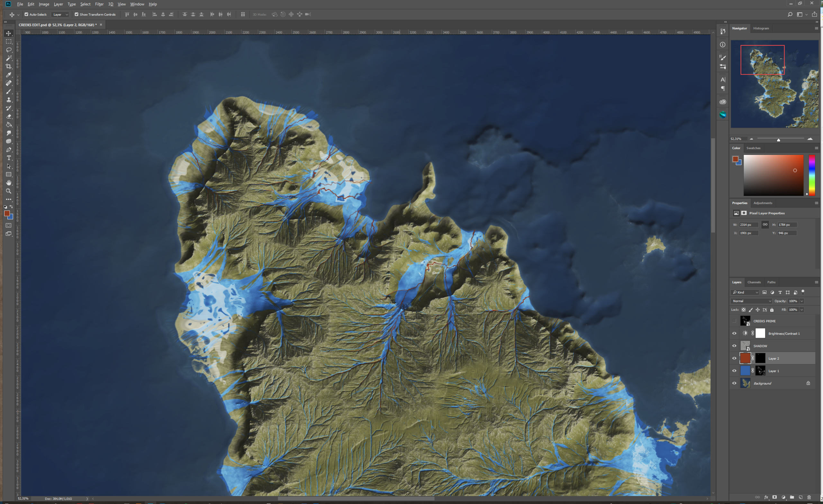The width and height of the screenshot is (823, 504).
Task: Select the Crop tool
Action: [9, 67]
